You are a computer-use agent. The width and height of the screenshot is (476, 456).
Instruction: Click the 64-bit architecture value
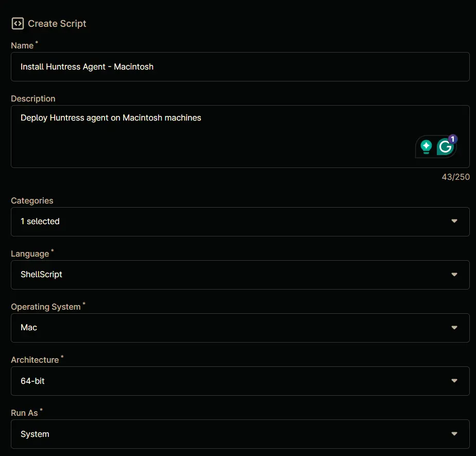pos(32,381)
